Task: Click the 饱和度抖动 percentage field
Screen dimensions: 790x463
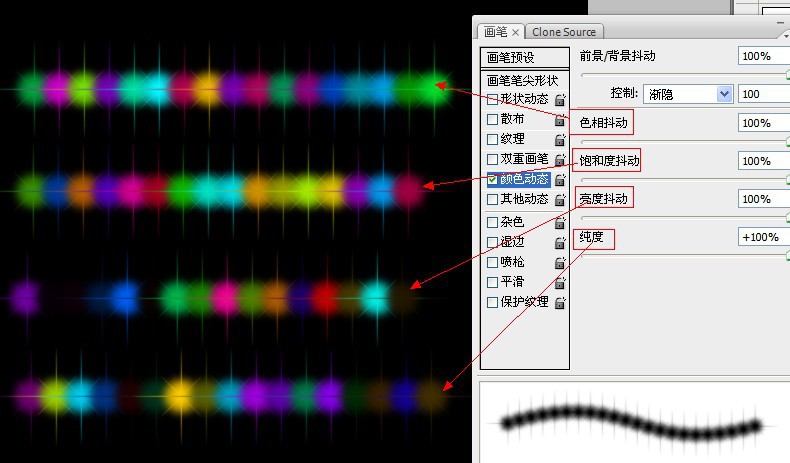Action: (764, 161)
